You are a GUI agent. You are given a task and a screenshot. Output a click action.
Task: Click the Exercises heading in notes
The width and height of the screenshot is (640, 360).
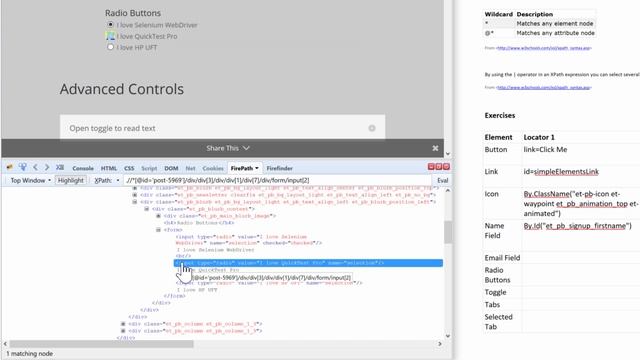point(500,116)
